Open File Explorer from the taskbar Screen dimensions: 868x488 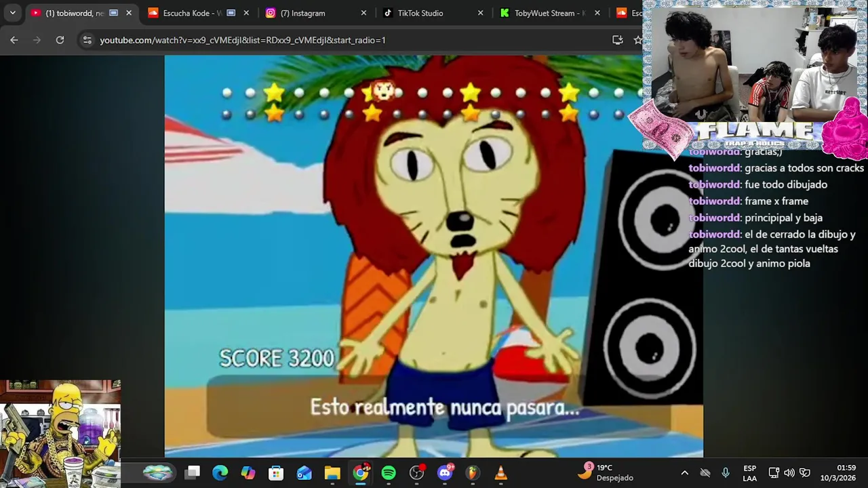[332, 472]
